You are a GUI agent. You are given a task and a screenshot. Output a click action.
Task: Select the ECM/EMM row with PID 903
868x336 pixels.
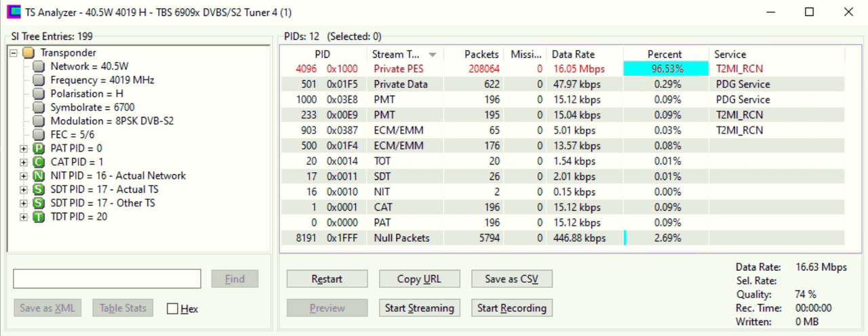pyautogui.click(x=563, y=130)
